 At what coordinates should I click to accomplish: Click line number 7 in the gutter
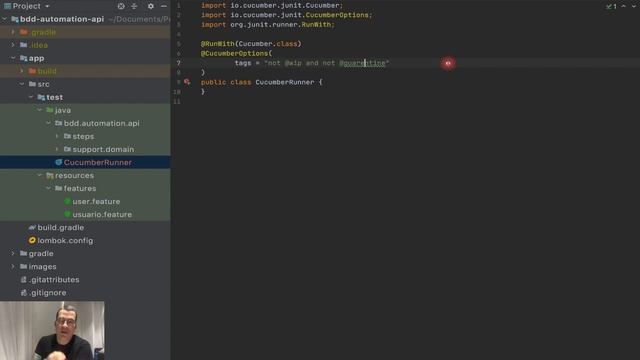[178, 63]
